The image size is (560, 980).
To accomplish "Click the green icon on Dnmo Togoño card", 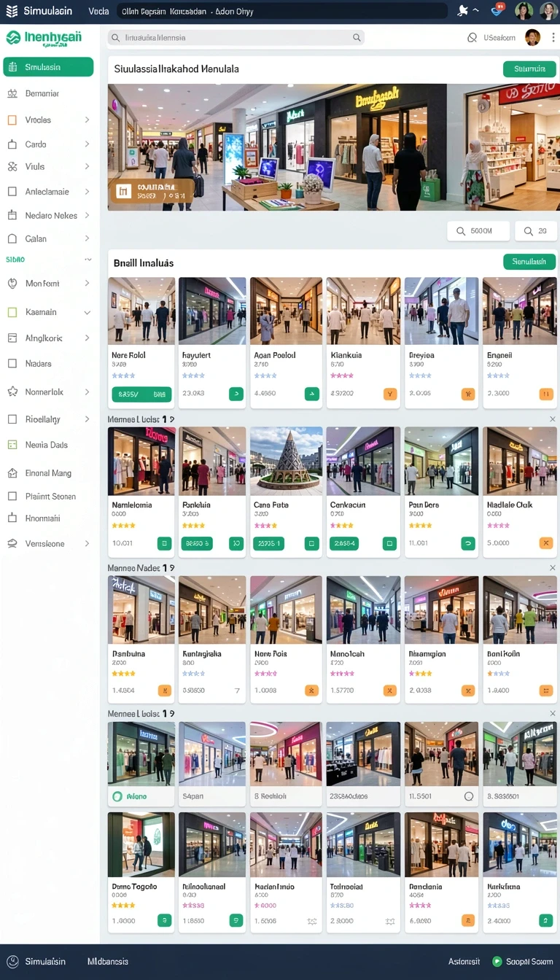I will point(165,920).
